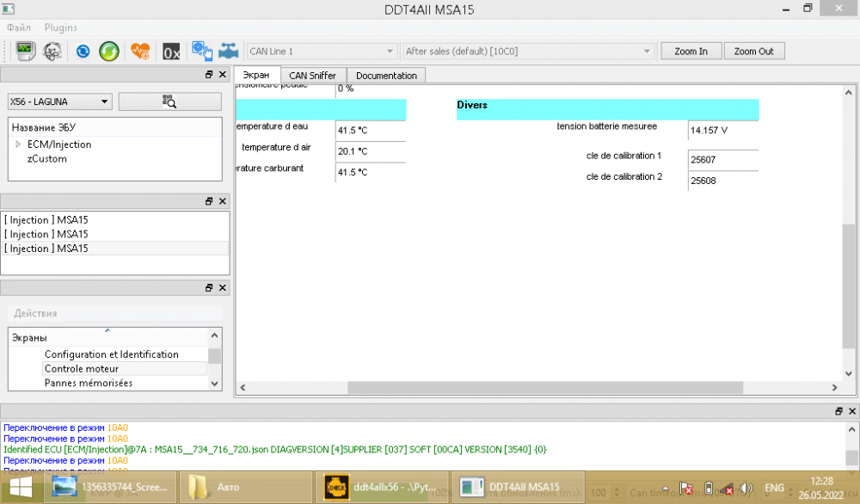Screen dimensions: 860x504
Task: Float the Действия panel
Action: [209, 288]
